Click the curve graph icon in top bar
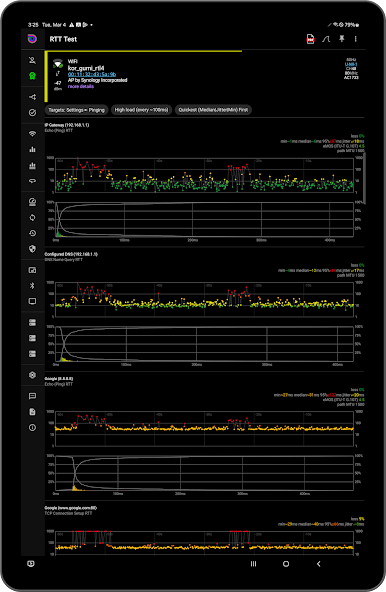This screenshot has width=386, height=592. coord(326,39)
